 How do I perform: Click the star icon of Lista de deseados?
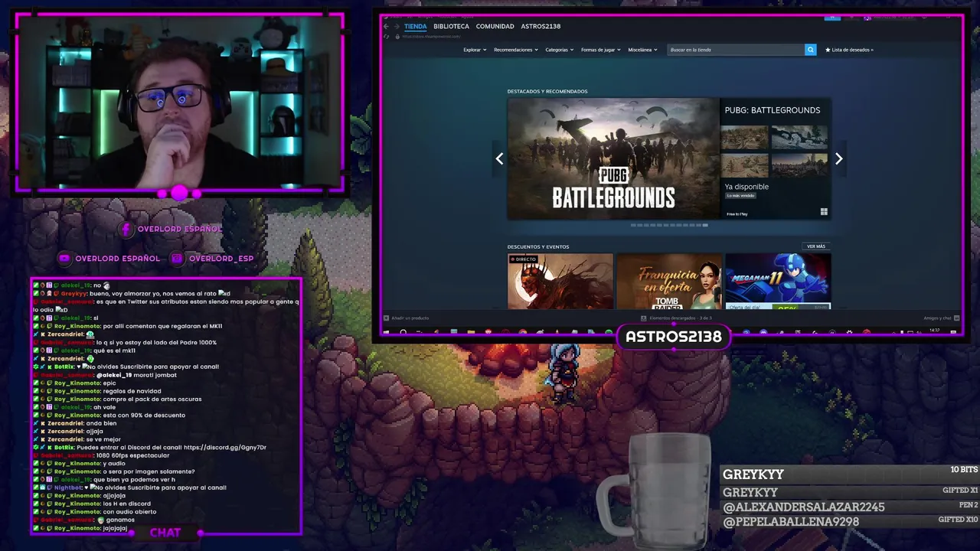[828, 50]
